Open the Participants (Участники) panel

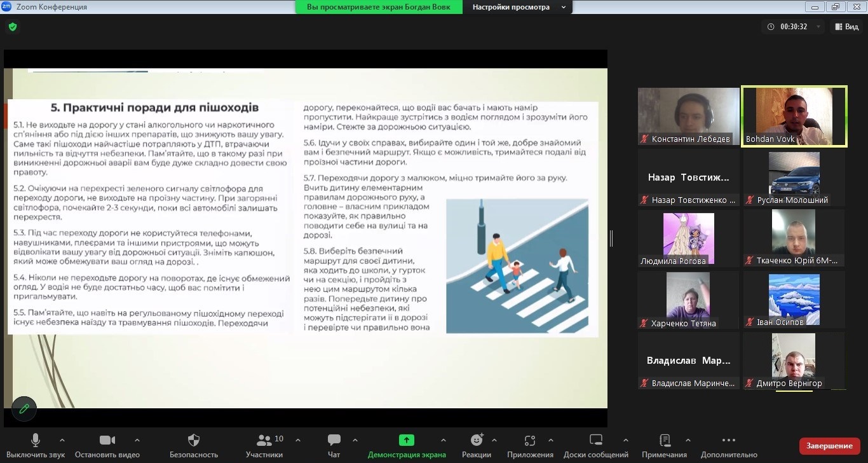[x=264, y=445]
